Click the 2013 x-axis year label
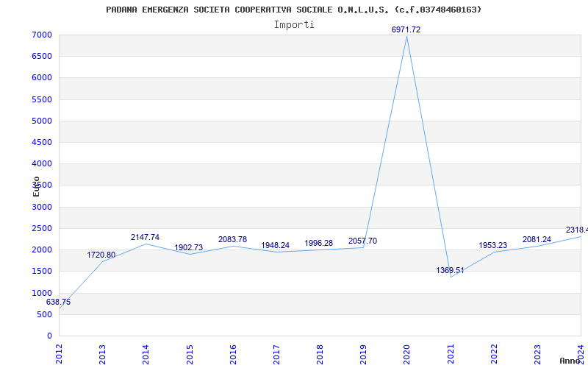588x368 pixels. click(102, 354)
